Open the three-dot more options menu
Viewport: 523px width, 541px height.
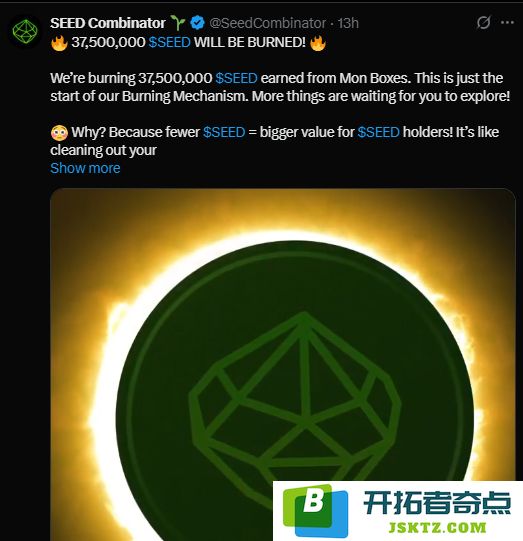click(x=507, y=22)
